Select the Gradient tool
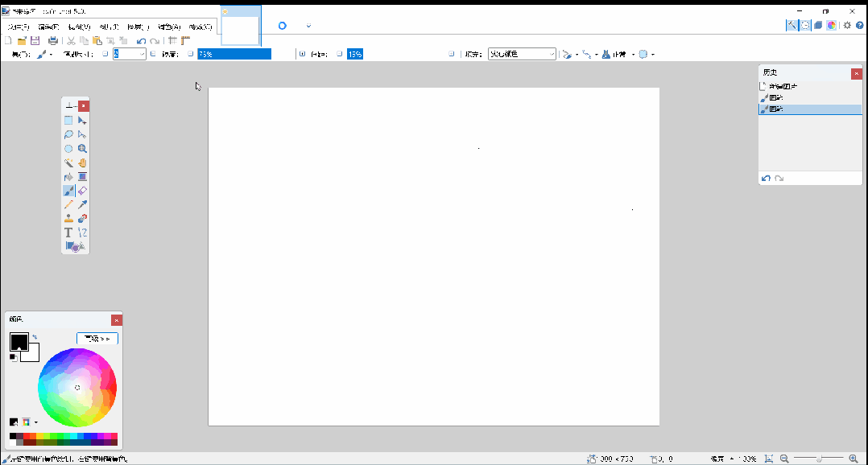The image size is (868, 465). (82, 177)
